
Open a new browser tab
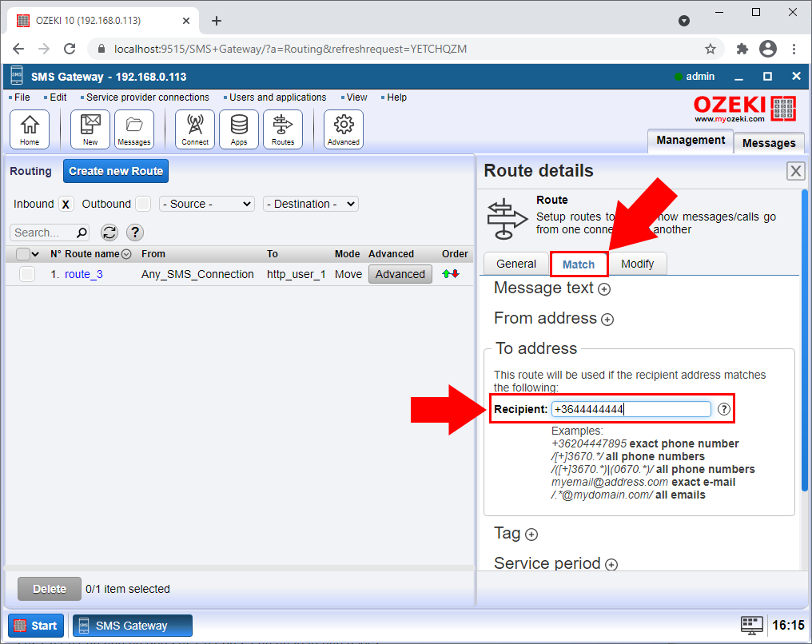(217, 21)
